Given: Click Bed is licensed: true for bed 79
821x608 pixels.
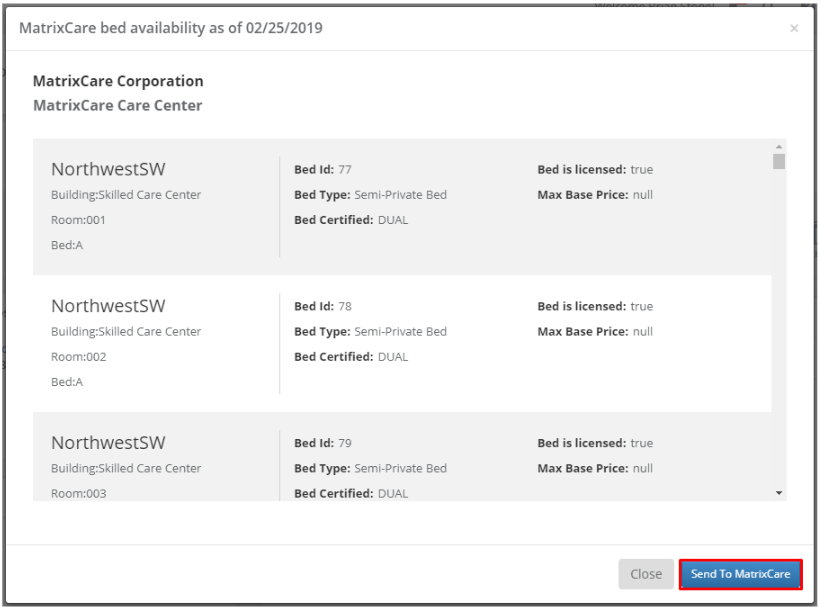Looking at the screenshot, I should point(595,443).
